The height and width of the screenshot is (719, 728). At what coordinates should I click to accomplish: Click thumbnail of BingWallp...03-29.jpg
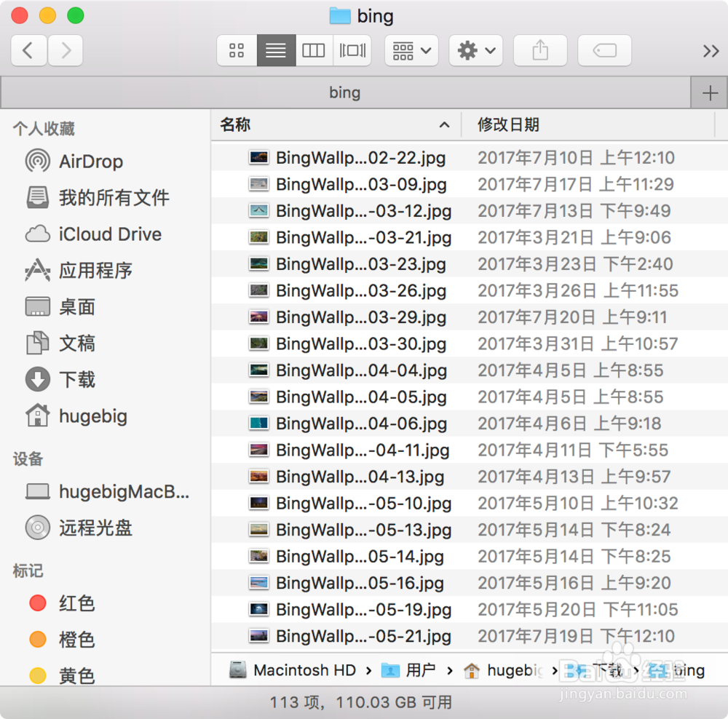258,317
